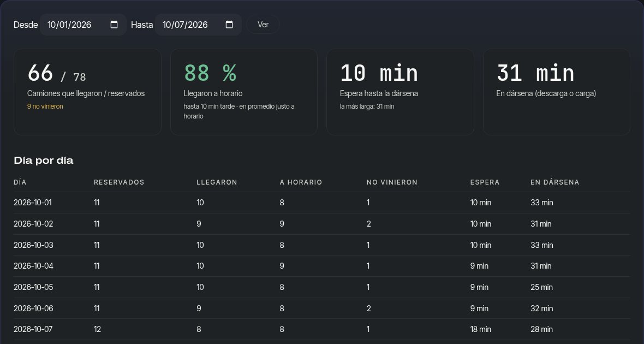644x344 pixels.
Task: Click the "EN DÁRSENA" column header
Action: tap(555, 182)
